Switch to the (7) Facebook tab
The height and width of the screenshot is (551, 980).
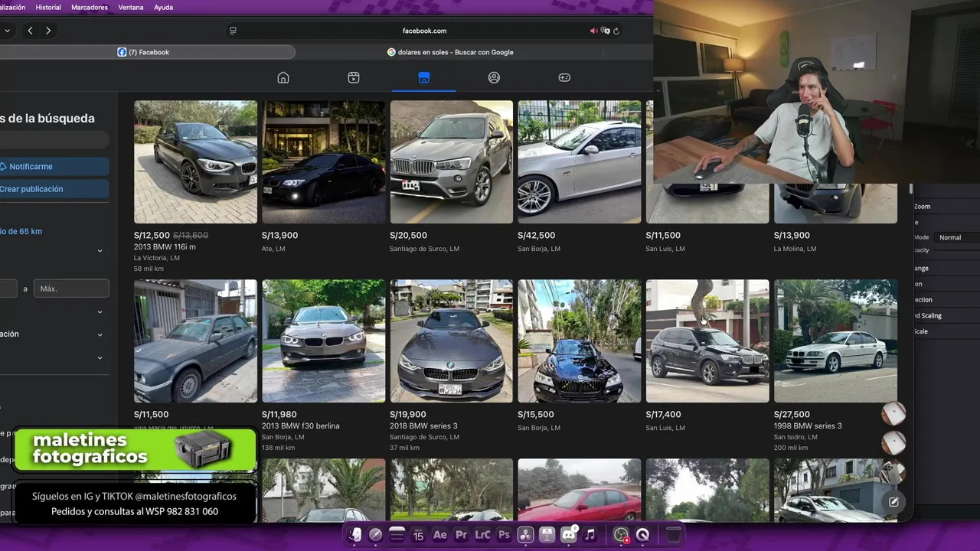144,52
